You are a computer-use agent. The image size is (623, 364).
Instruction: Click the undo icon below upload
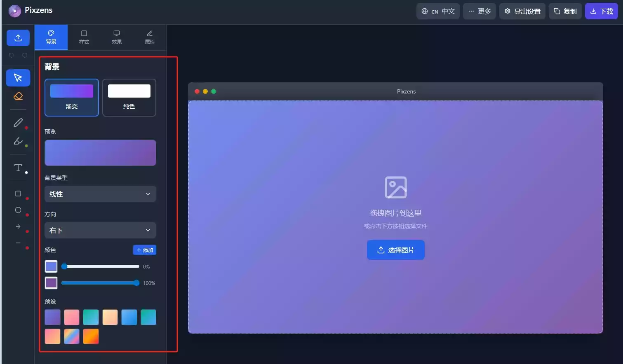coord(12,55)
